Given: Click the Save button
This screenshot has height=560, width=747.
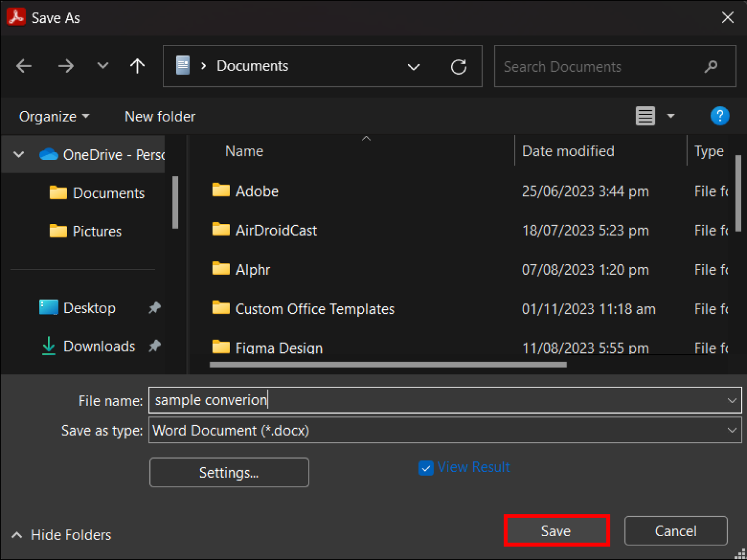Looking at the screenshot, I should click(556, 531).
